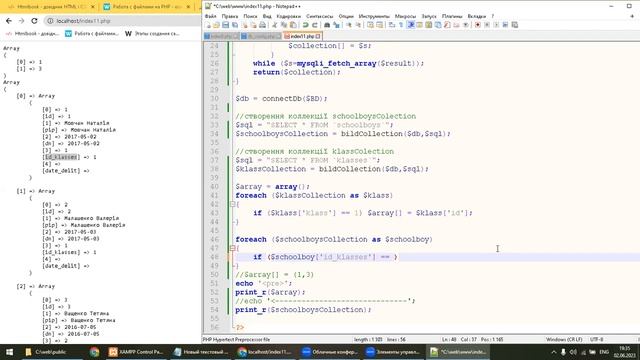
Task: Open the Макросы menu
Action: pyautogui.click(x=405, y=16)
